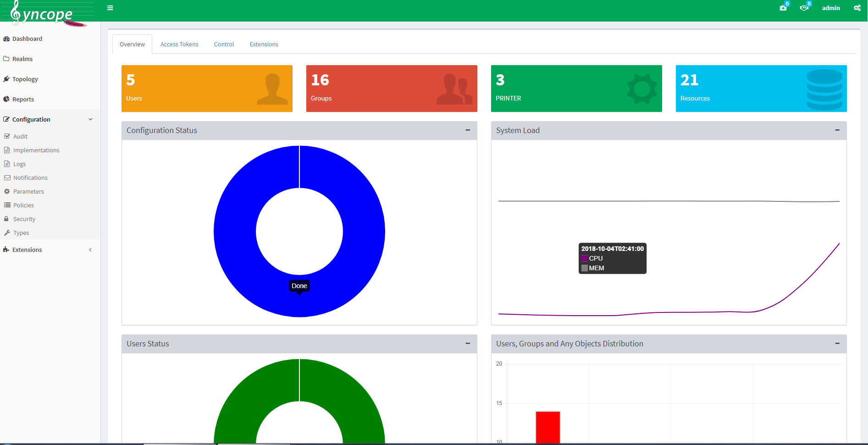This screenshot has height=445, width=868.
Task: Expand the Extensions sidebar menu arrow
Action: [x=90, y=250]
